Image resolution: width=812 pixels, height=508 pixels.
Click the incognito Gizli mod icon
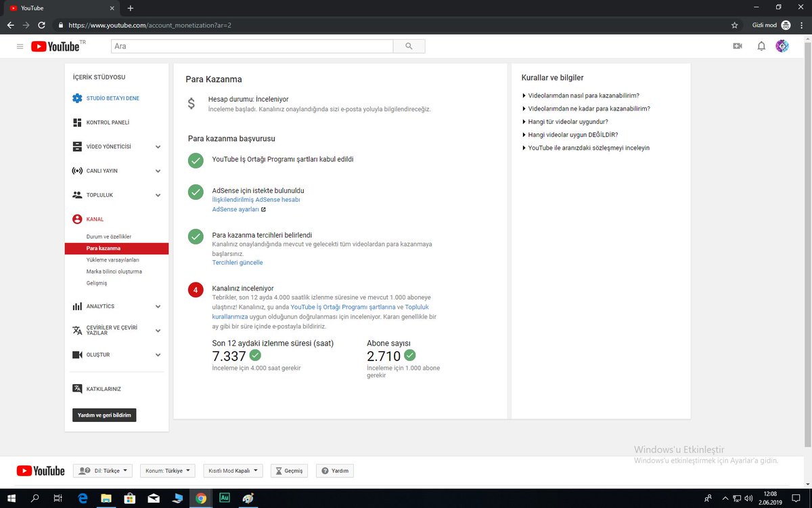tap(785, 25)
